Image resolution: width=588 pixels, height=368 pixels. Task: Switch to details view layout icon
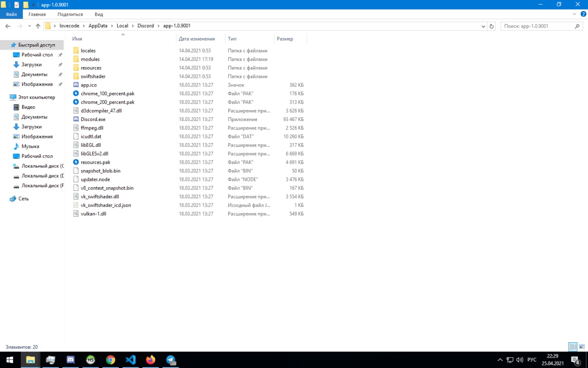[x=573, y=347]
